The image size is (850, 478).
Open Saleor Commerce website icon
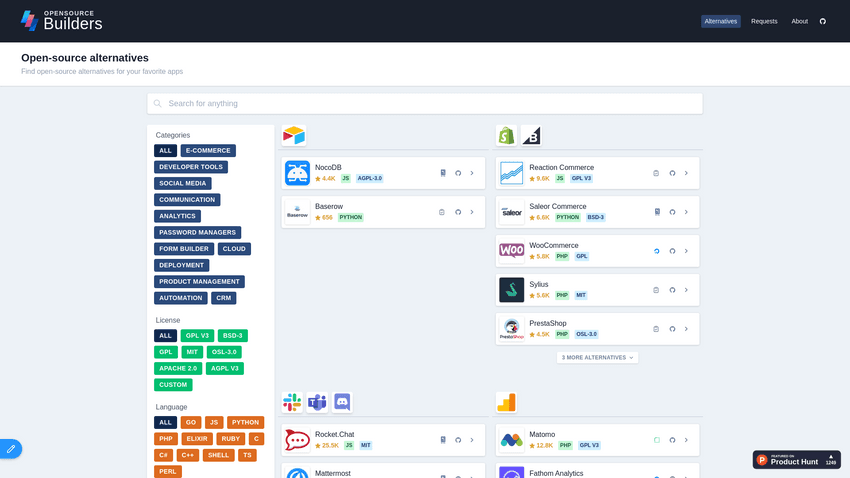tap(656, 212)
